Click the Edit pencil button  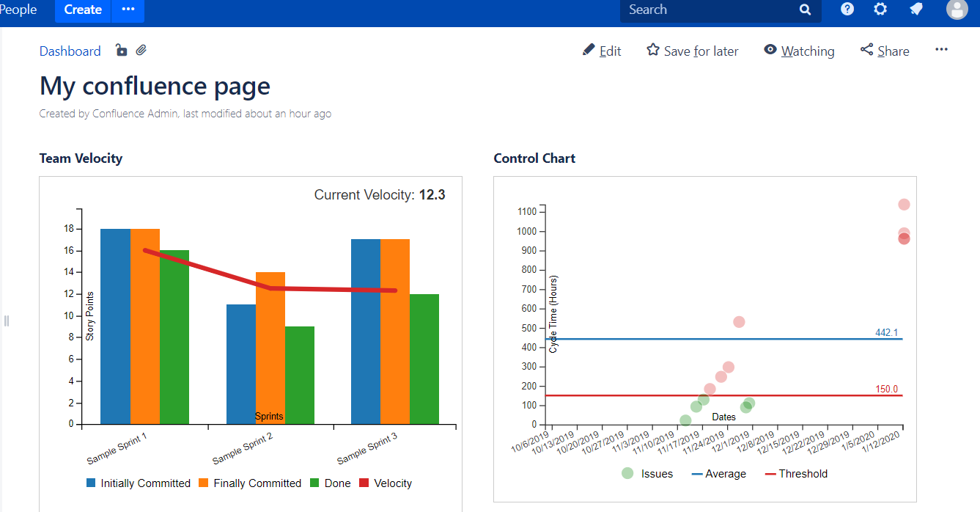602,51
